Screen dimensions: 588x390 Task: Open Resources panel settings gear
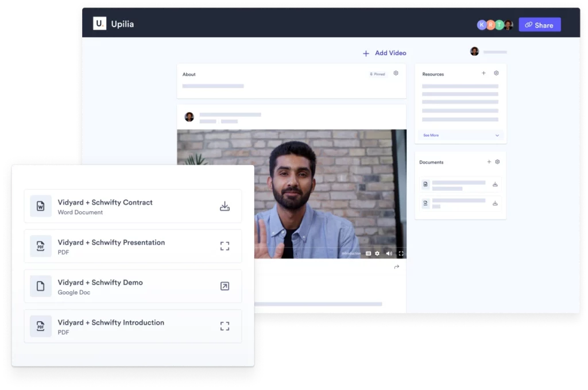496,74
